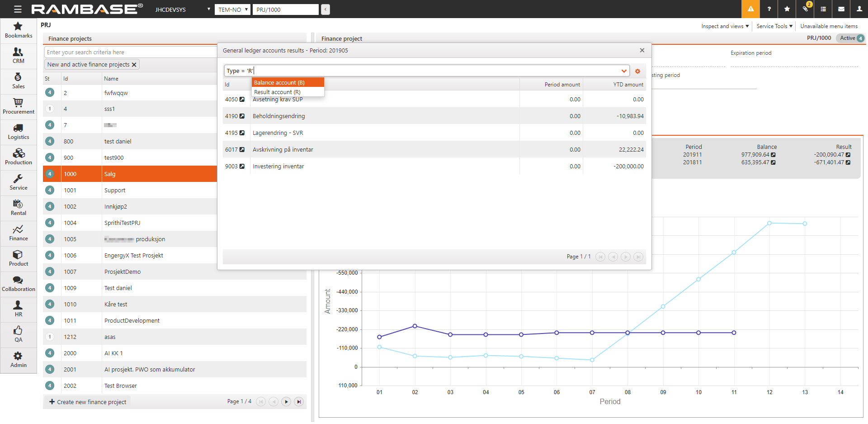This screenshot has height=424, width=868.
Task: Go to the Logistics module
Action: point(18,131)
